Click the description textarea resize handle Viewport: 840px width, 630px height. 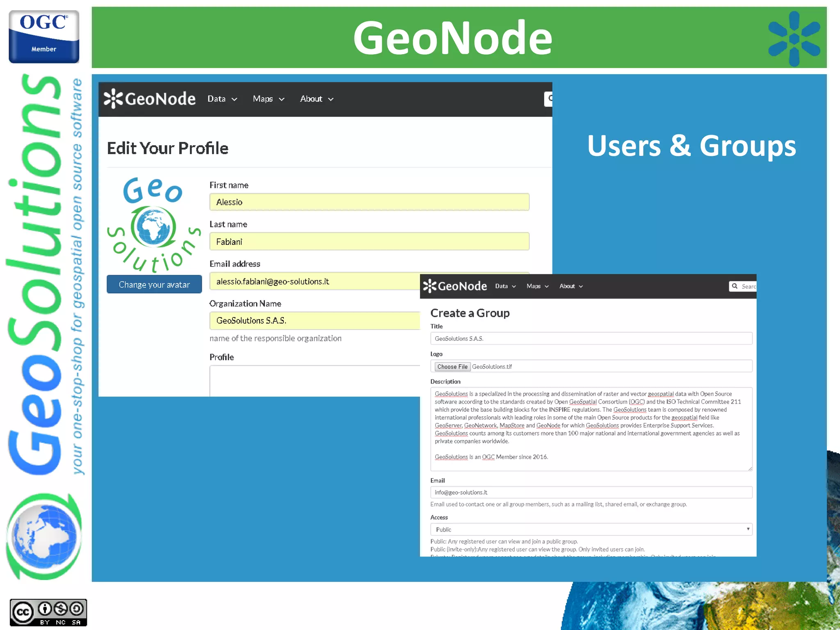pos(750,468)
